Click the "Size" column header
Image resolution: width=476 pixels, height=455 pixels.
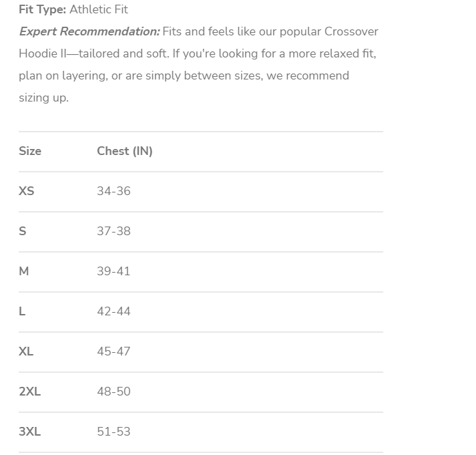(x=30, y=151)
